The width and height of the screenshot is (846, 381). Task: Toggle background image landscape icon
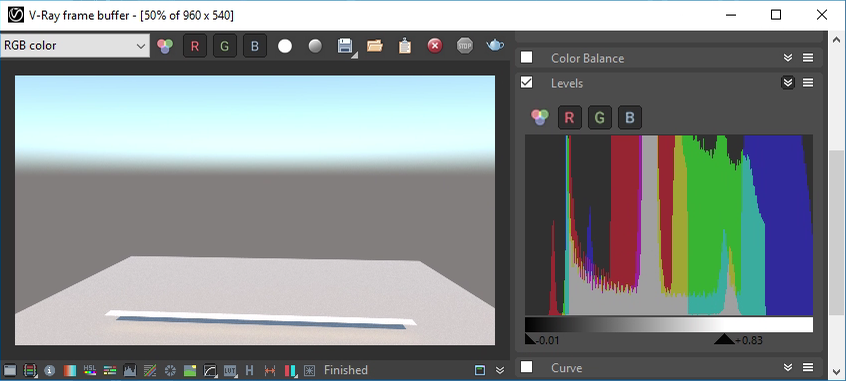(190, 370)
